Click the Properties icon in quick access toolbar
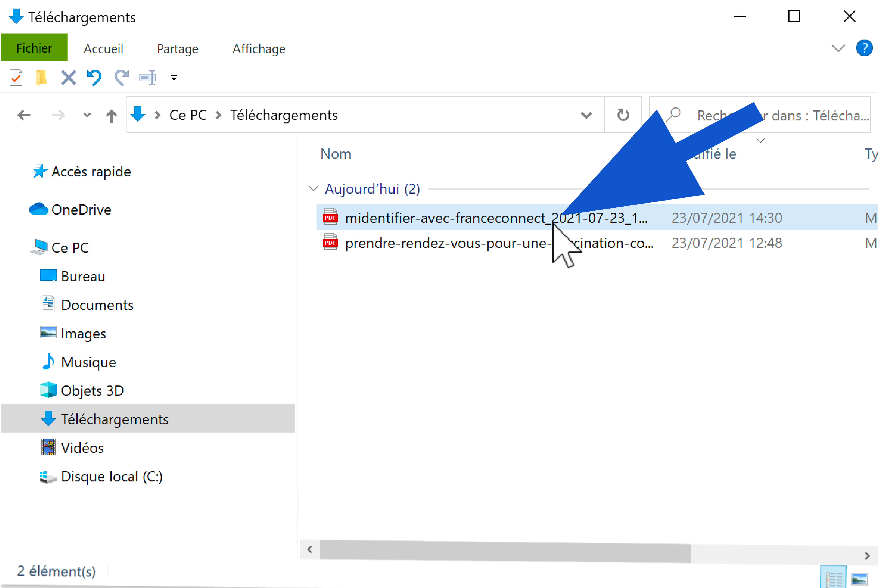The image size is (878, 588). (x=16, y=78)
